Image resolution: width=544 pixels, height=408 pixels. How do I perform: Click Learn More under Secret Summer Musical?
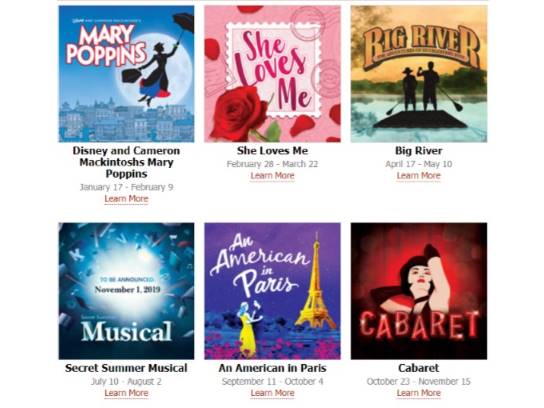click(x=126, y=393)
